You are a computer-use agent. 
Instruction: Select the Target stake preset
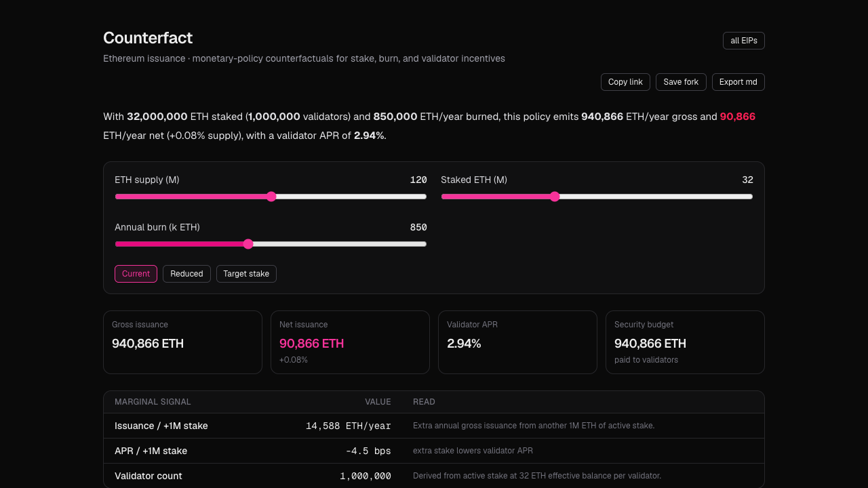click(246, 274)
